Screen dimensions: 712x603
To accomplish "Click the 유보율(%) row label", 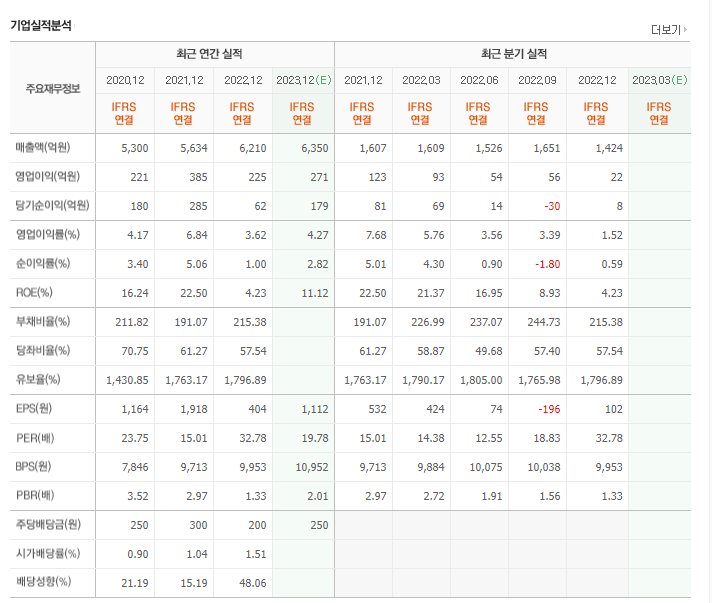I will [38, 380].
